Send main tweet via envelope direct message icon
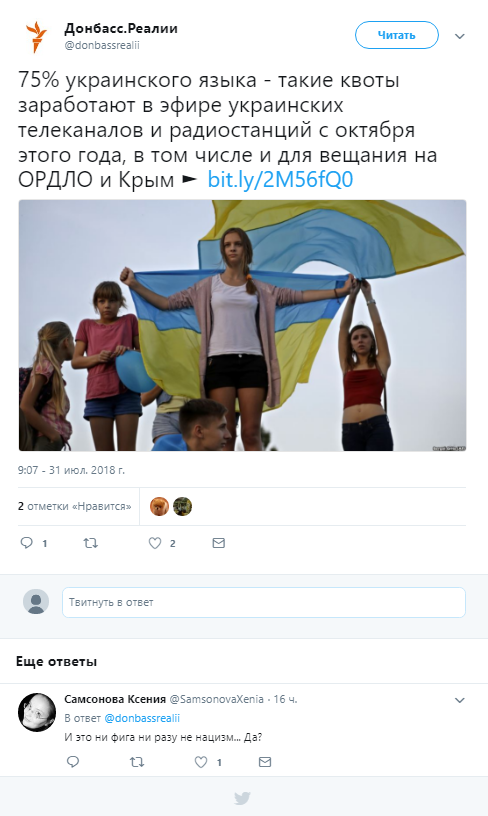This screenshot has height=816, width=488. coord(219,543)
